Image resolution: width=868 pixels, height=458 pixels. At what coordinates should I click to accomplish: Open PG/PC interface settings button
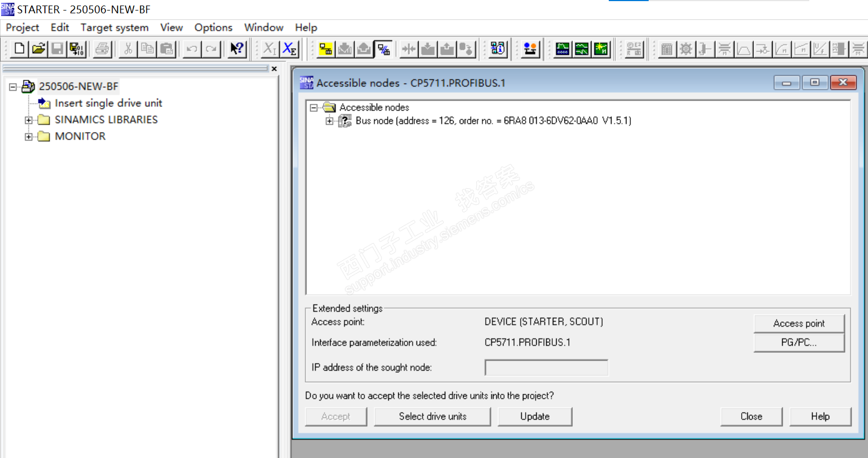click(x=799, y=343)
